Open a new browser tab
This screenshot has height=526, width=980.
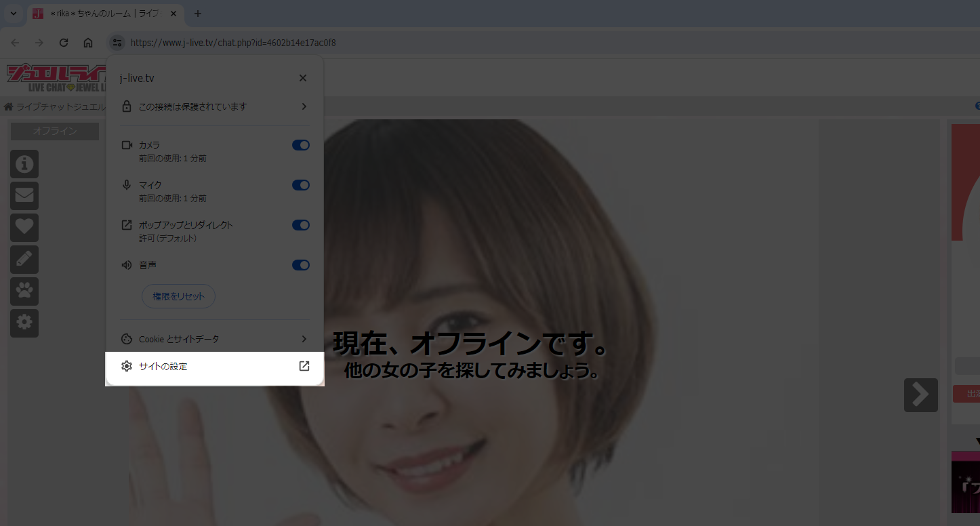coord(198,14)
